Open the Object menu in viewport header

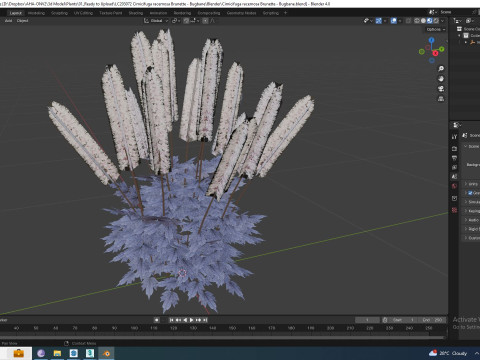(x=22, y=21)
